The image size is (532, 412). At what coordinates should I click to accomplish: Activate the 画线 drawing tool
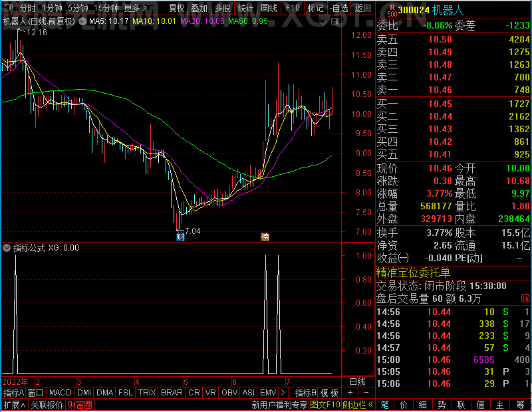point(269,8)
